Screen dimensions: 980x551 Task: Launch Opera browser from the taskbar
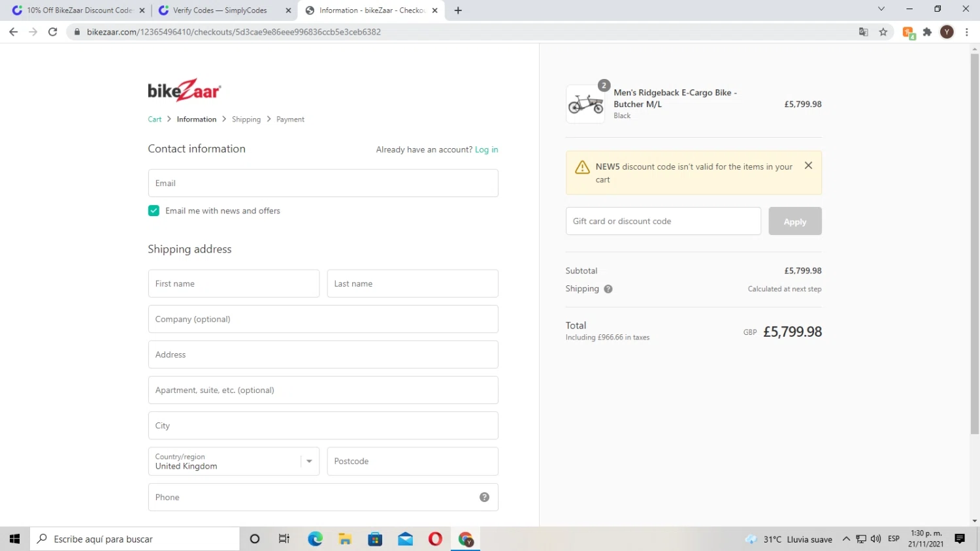point(435,539)
